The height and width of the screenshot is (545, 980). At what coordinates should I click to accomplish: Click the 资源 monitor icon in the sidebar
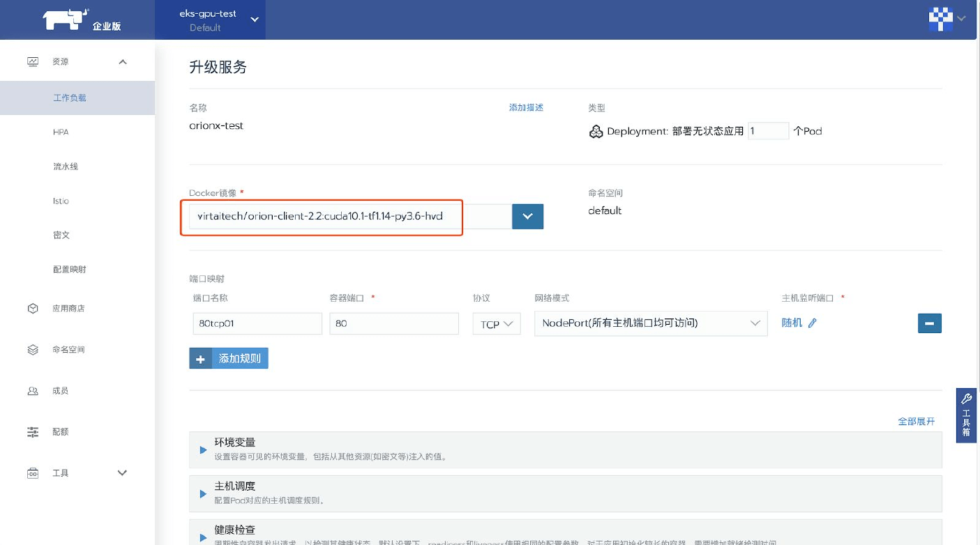pos(33,61)
